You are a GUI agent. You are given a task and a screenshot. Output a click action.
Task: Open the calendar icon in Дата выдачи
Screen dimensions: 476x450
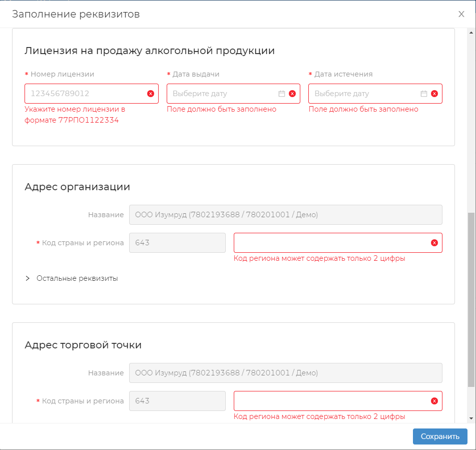[x=282, y=94]
